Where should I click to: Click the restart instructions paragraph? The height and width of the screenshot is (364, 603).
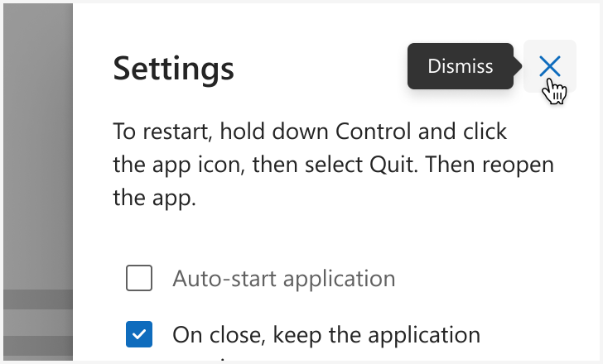coord(334,165)
